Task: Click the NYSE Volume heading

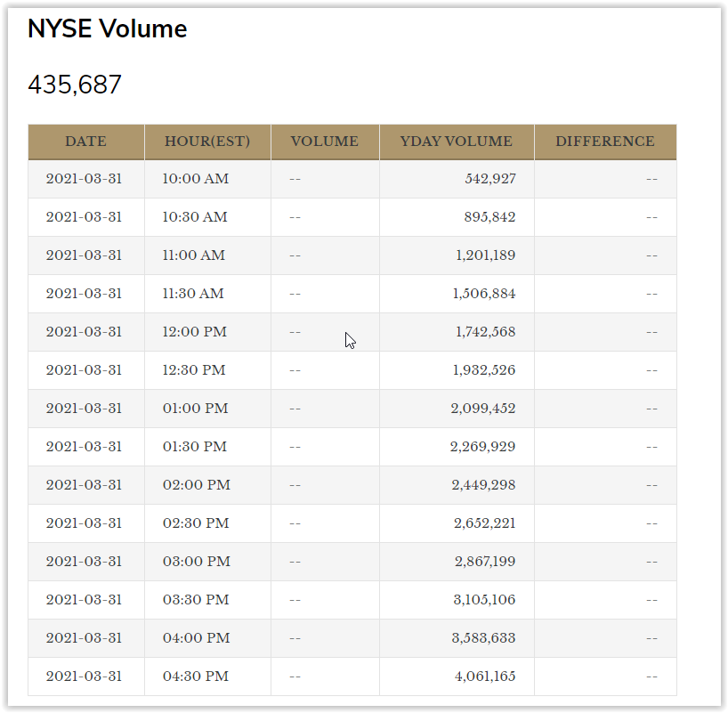Action: click(108, 28)
